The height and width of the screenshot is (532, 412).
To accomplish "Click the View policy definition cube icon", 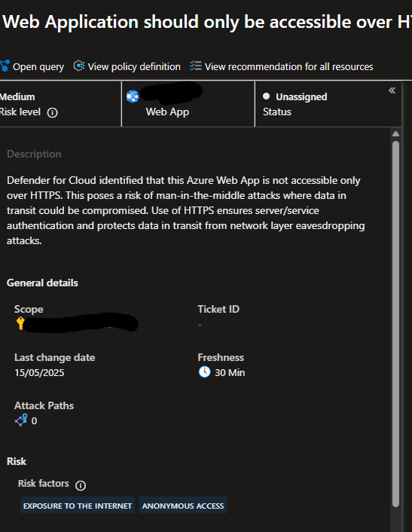I will pos(79,66).
